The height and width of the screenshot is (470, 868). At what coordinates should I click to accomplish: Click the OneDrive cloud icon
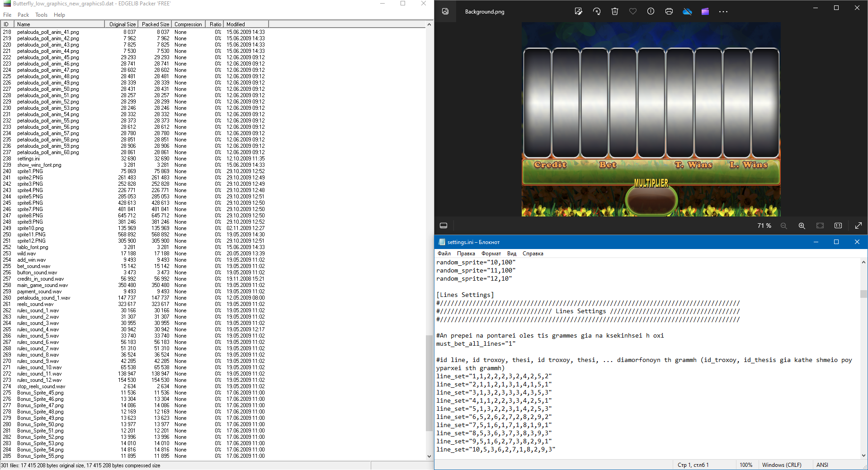687,12
